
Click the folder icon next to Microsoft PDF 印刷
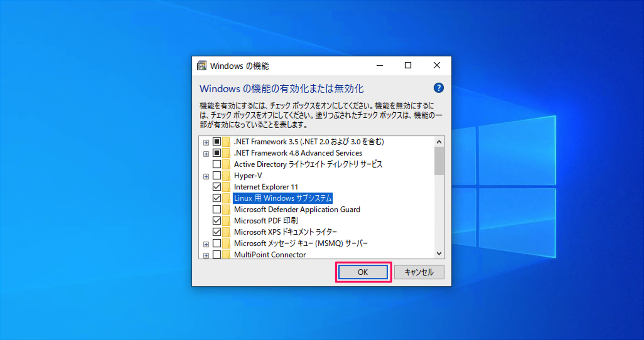pyautogui.click(x=227, y=220)
